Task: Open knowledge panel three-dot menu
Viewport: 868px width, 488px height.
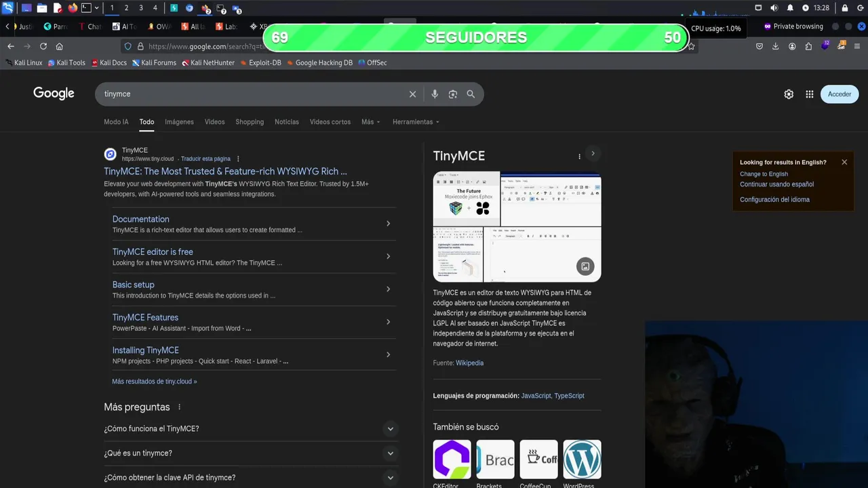Action: 579,157
